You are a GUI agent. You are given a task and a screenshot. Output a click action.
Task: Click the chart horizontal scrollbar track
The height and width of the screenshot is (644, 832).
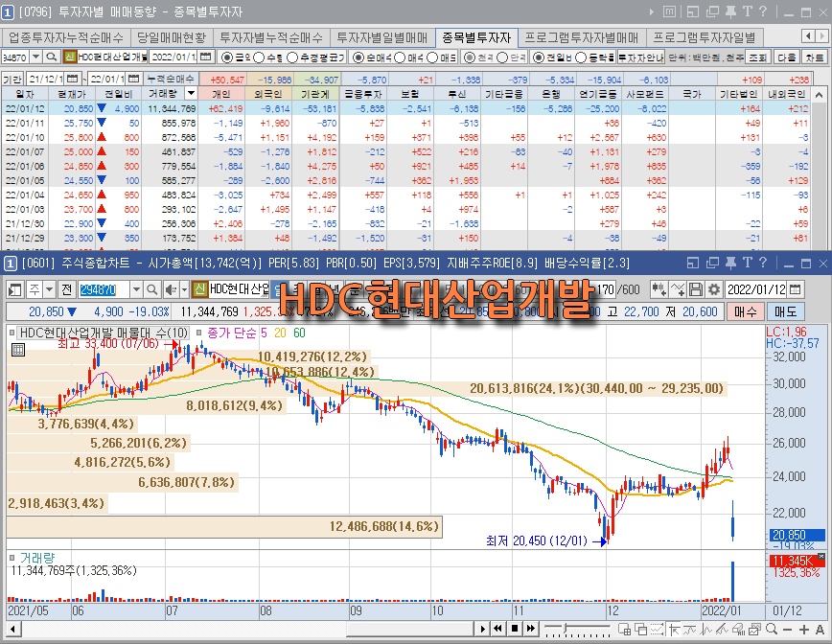247,630
